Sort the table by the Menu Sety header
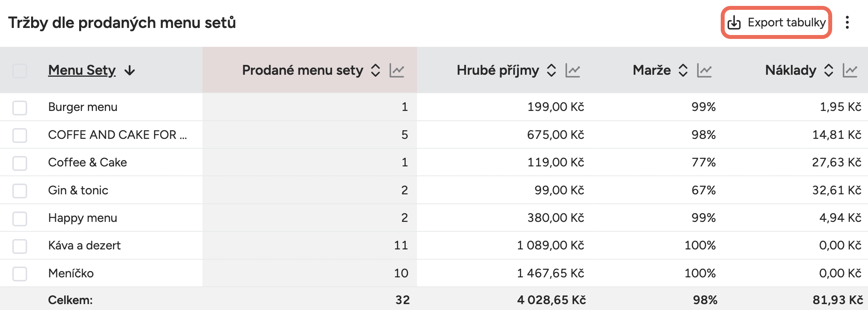Image resolution: width=868 pixels, height=310 pixels. click(82, 70)
